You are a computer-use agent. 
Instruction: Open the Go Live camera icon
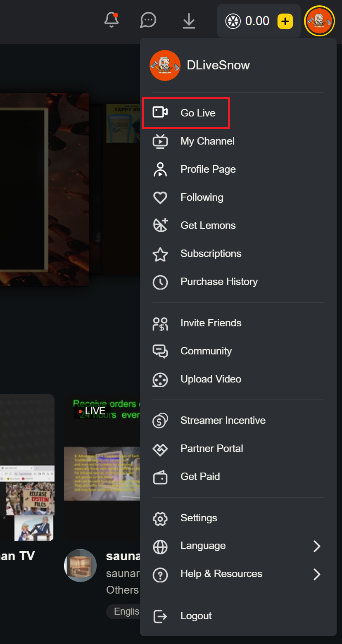point(160,112)
